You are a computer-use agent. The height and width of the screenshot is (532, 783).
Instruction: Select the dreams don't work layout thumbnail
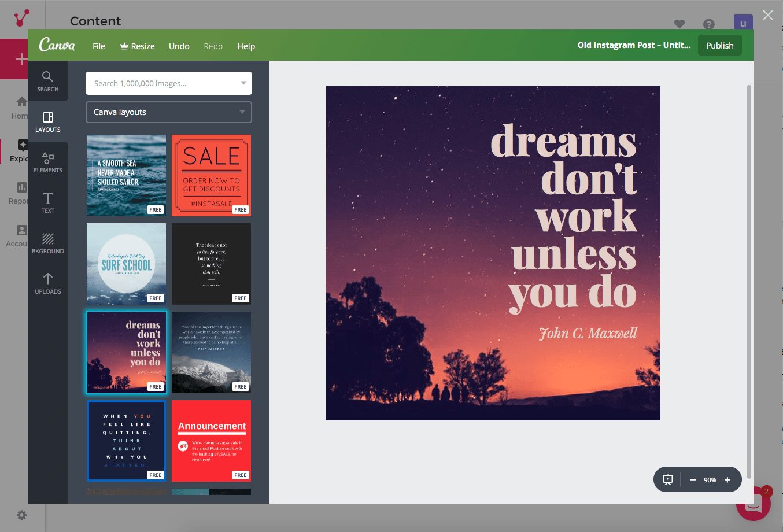[126, 352]
